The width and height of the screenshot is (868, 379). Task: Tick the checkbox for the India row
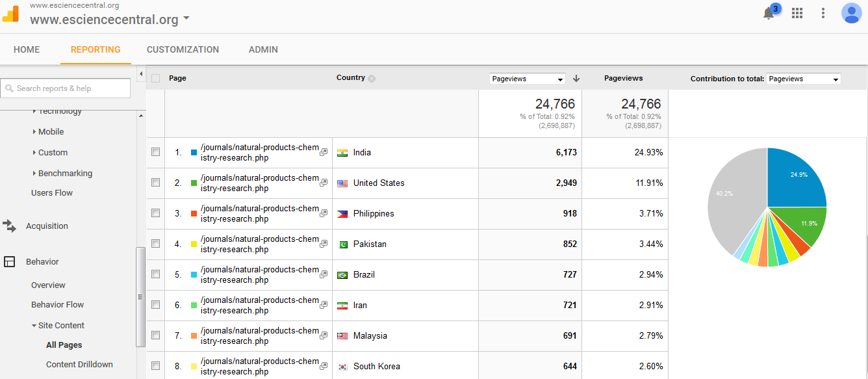click(x=155, y=152)
